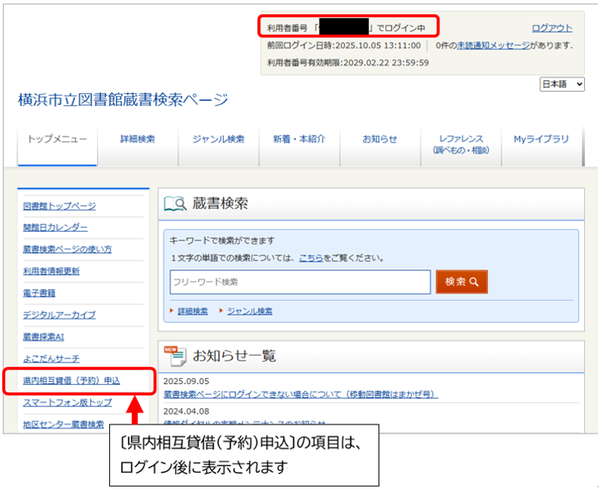
Task: Click the 利用者番号有効期限 2029.02.22 text
Action: click(348, 63)
